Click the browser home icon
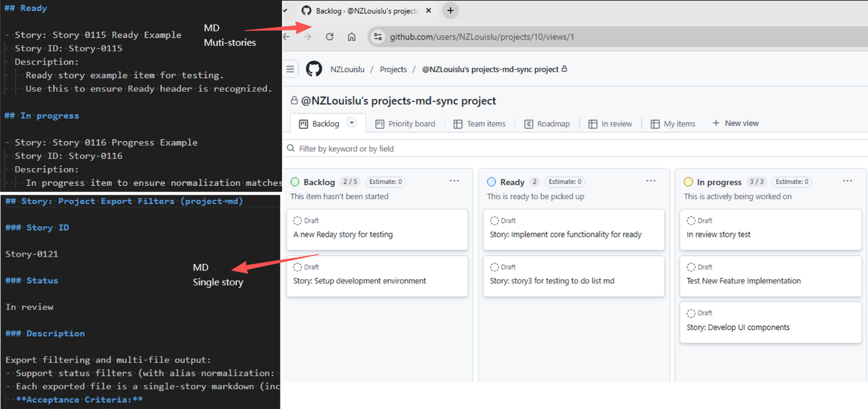This screenshot has height=409, width=868. [x=351, y=36]
